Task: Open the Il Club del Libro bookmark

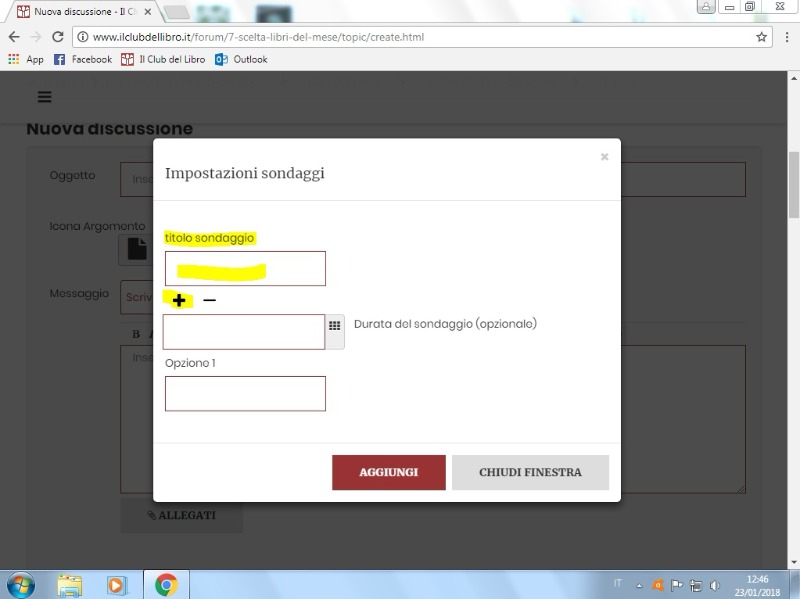Action: [x=163, y=59]
